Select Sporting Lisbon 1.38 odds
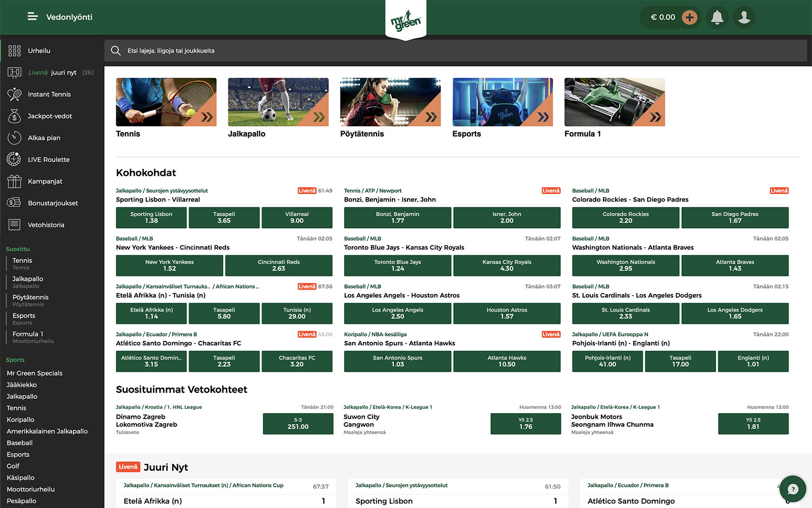The height and width of the screenshot is (508, 812). (x=151, y=217)
